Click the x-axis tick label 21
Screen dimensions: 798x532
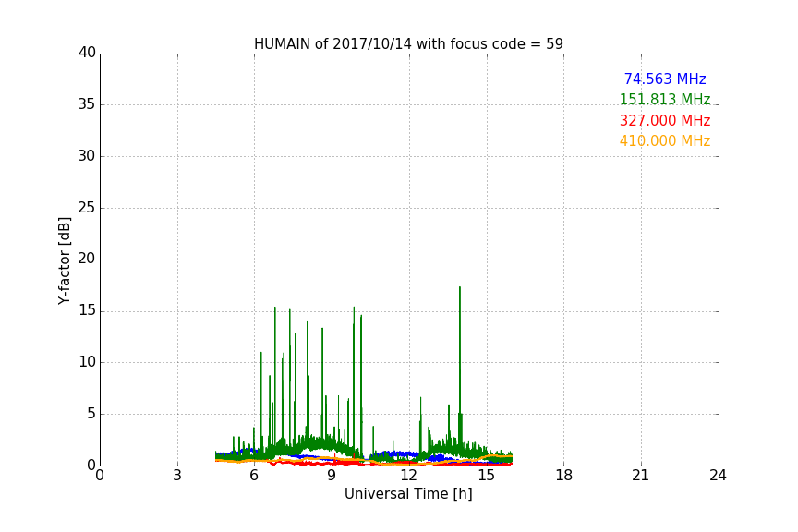(641, 476)
